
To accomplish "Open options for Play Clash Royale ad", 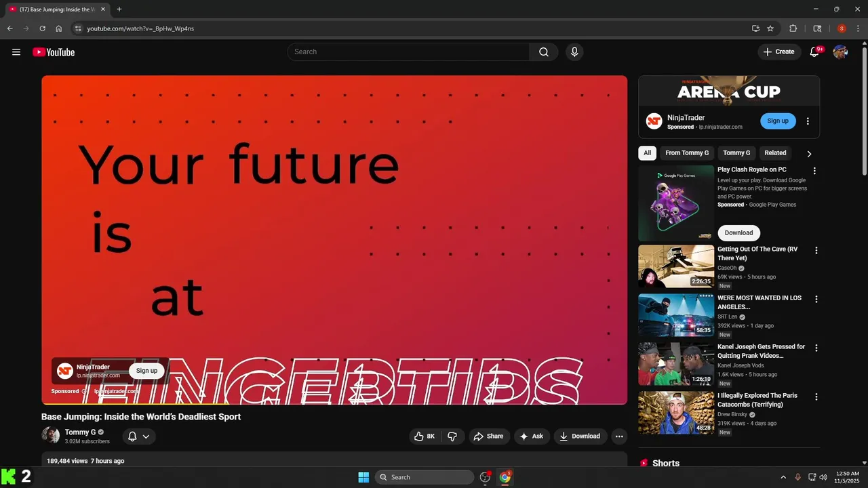I will [x=814, y=171].
